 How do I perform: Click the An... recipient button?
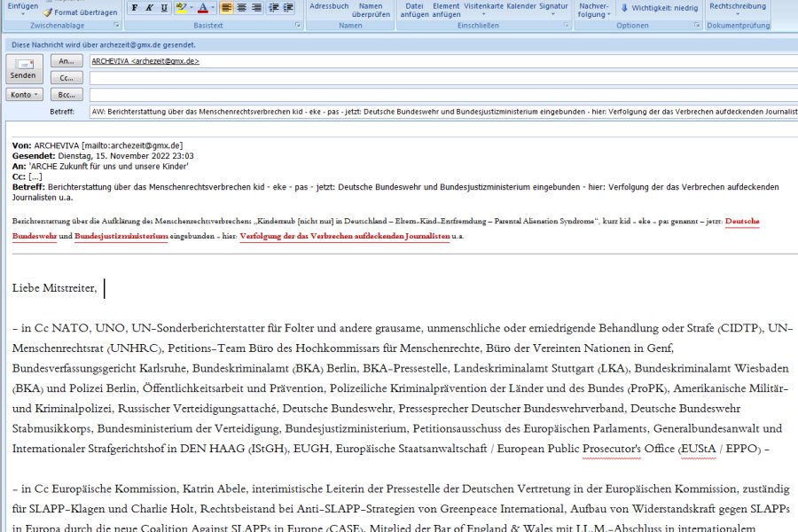[66, 61]
